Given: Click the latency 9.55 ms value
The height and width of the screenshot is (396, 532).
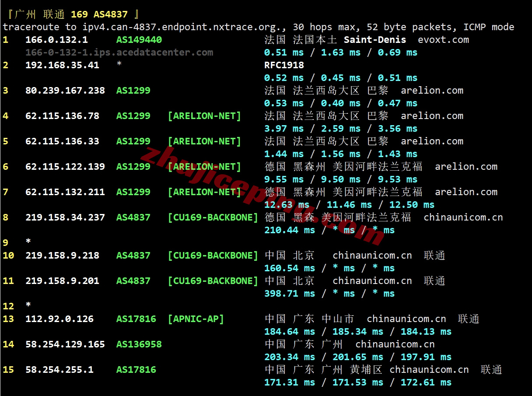Looking at the screenshot, I should (284, 179).
